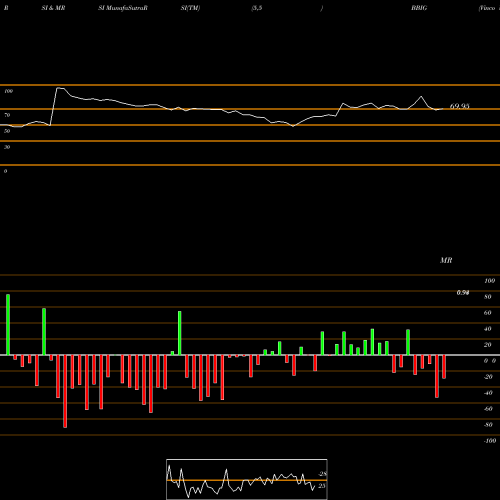Click the 80 label on MR right axis
This screenshot has width=500, height=500.
click(x=488, y=297)
